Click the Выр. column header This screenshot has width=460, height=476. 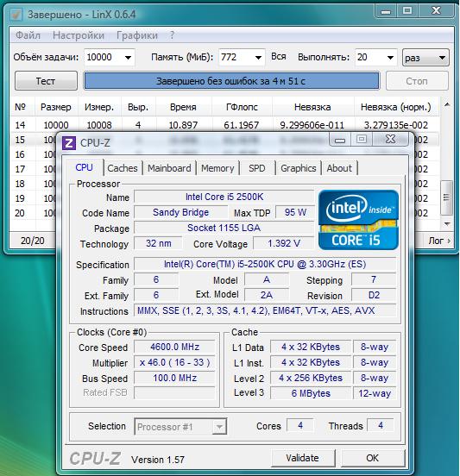click(x=138, y=107)
